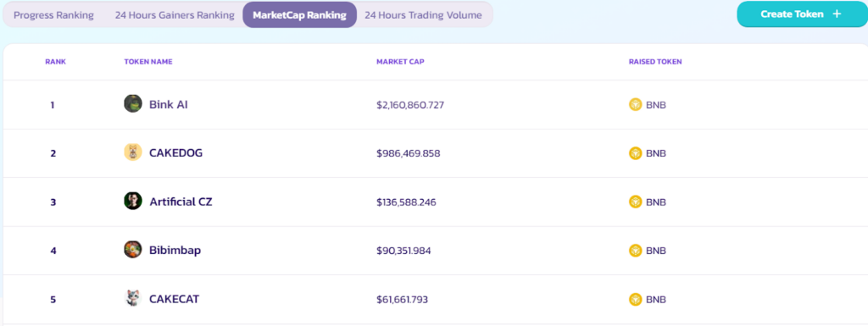Select market cap value $986,469.858
Image resolution: width=868 pixels, height=326 pixels.
[x=409, y=153]
